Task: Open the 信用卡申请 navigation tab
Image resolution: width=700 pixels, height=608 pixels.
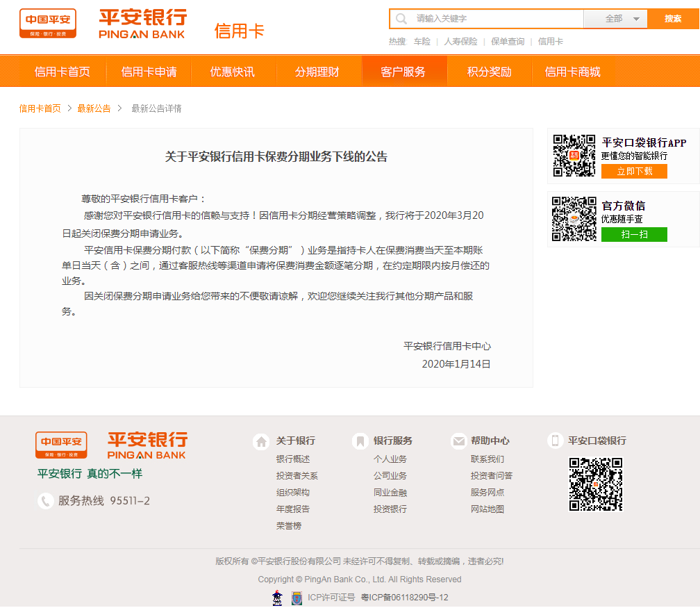Action: [x=149, y=72]
